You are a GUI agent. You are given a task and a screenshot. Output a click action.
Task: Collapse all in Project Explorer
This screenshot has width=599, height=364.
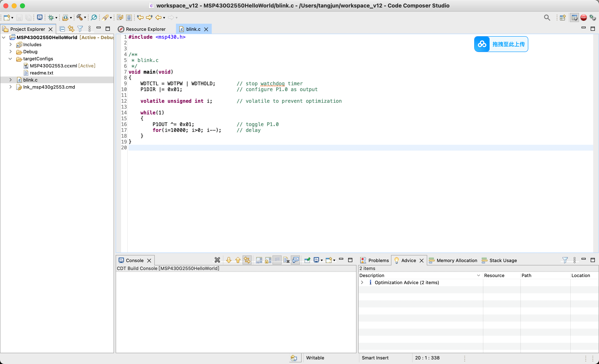tap(62, 29)
